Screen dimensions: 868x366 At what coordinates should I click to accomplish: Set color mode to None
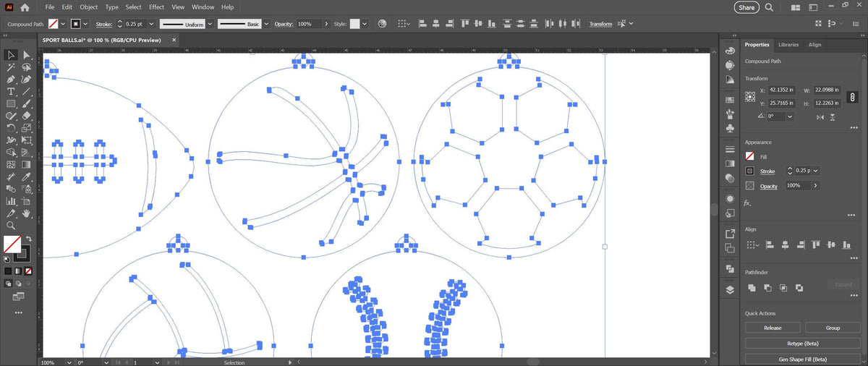point(28,271)
